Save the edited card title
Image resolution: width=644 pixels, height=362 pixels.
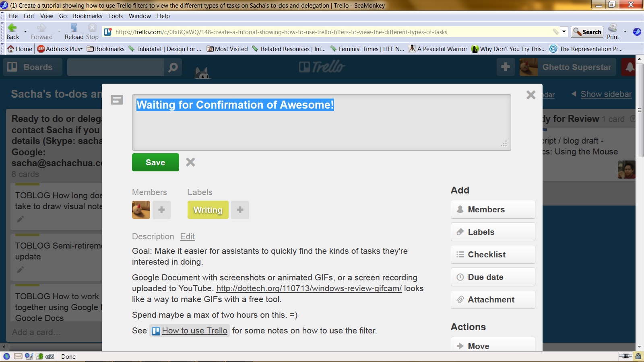click(x=155, y=162)
